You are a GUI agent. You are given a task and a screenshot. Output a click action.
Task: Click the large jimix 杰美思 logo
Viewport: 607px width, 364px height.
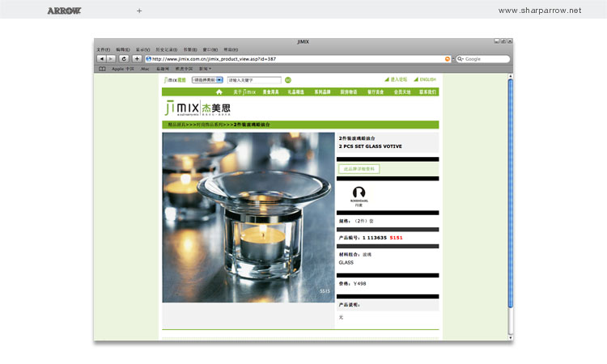[197, 108]
